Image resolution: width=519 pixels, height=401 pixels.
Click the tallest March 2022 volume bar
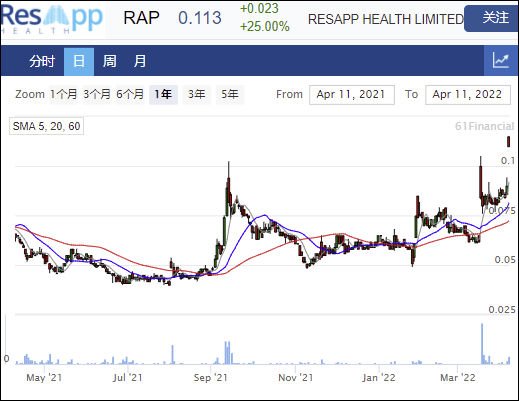coord(482,343)
